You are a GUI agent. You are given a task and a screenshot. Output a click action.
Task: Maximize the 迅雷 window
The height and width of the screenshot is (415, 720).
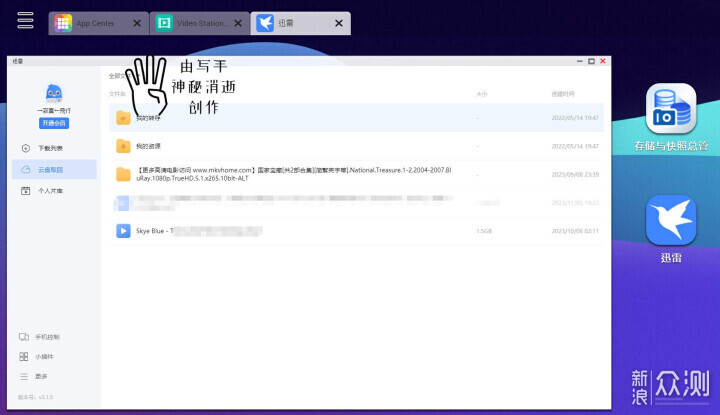[x=591, y=61]
